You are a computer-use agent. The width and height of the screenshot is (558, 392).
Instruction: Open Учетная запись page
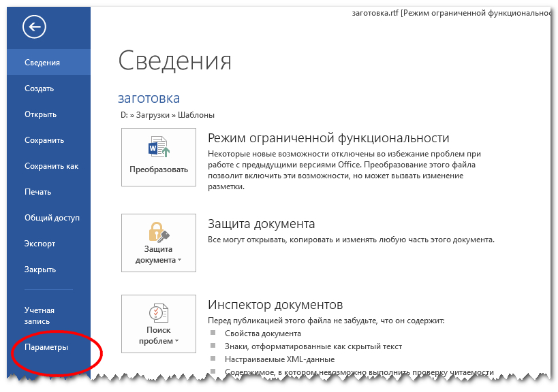pyautogui.click(x=40, y=316)
